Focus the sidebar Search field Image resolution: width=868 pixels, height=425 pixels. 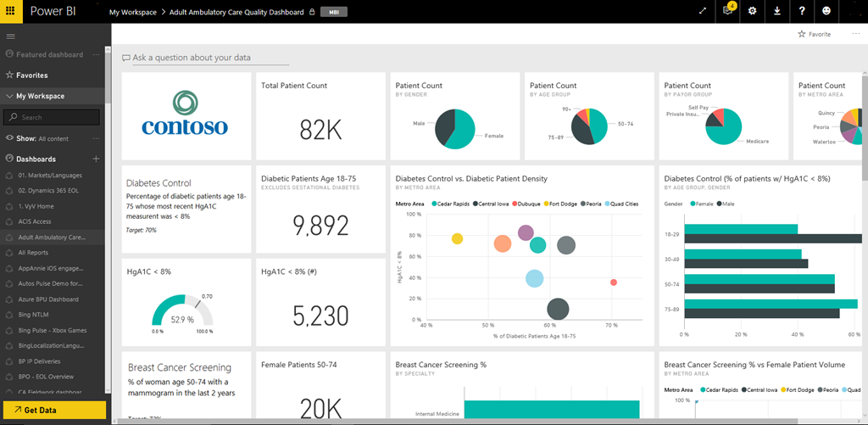tap(52, 117)
